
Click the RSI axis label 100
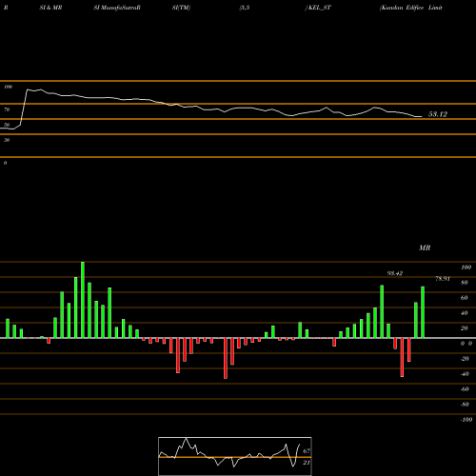click(x=8, y=87)
